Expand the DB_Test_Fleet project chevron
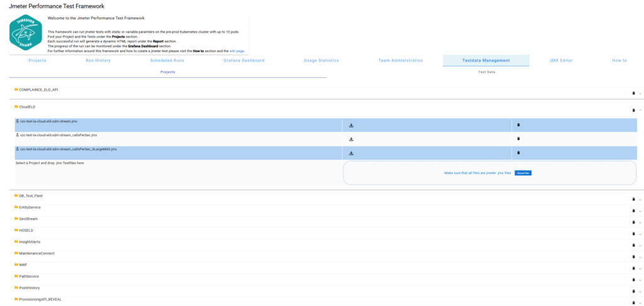The width and height of the screenshot is (644, 306). (640, 200)
